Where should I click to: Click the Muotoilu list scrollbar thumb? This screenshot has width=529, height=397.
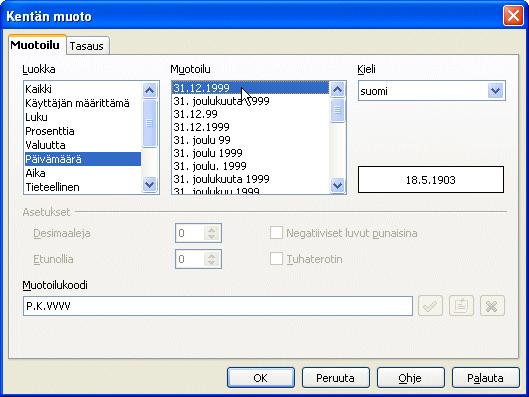point(337,110)
